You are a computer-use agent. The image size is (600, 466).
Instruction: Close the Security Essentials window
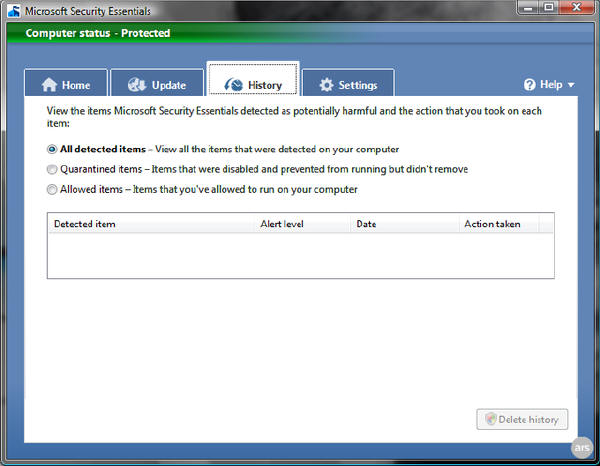click(x=577, y=8)
